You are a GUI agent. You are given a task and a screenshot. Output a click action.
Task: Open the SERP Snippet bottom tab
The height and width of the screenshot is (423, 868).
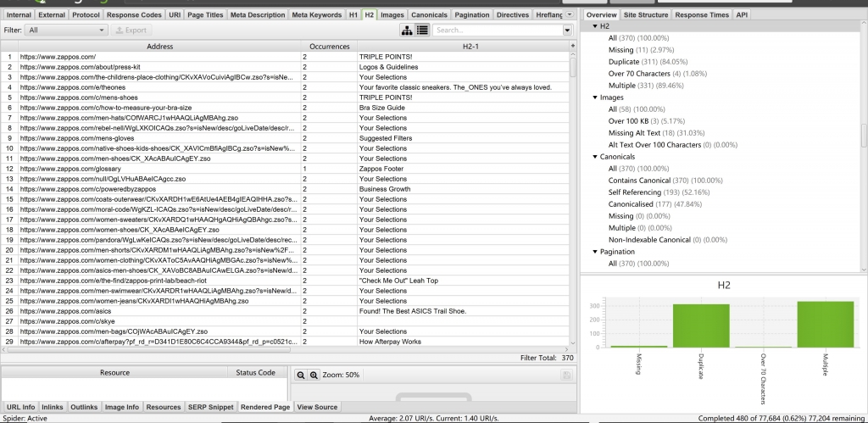tap(211, 407)
